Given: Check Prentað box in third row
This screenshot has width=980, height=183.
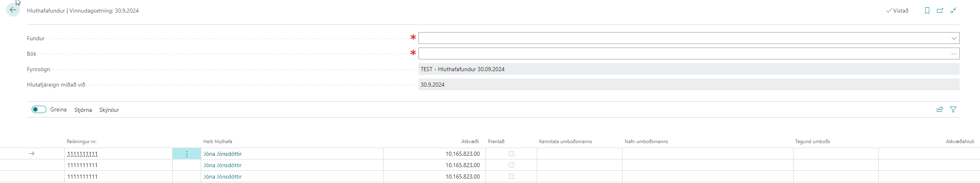Looking at the screenshot, I should 511,176.
